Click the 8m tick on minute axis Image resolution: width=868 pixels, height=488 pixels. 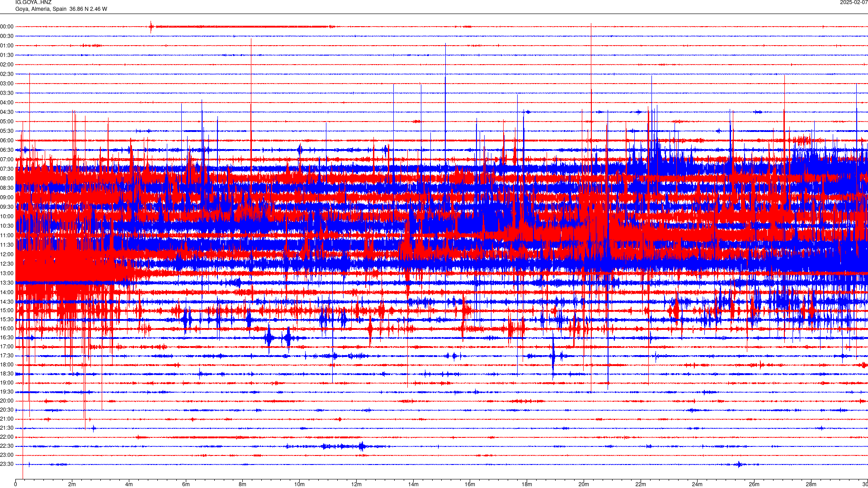click(243, 484)
